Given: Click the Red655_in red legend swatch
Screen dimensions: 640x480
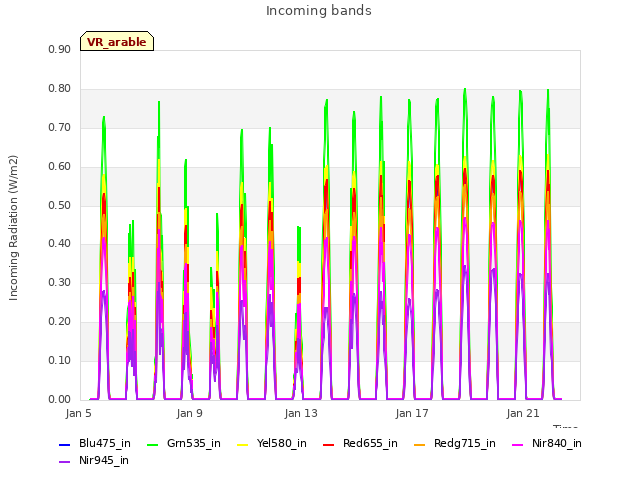Looking at the screenshot, I should coord(329,444).
